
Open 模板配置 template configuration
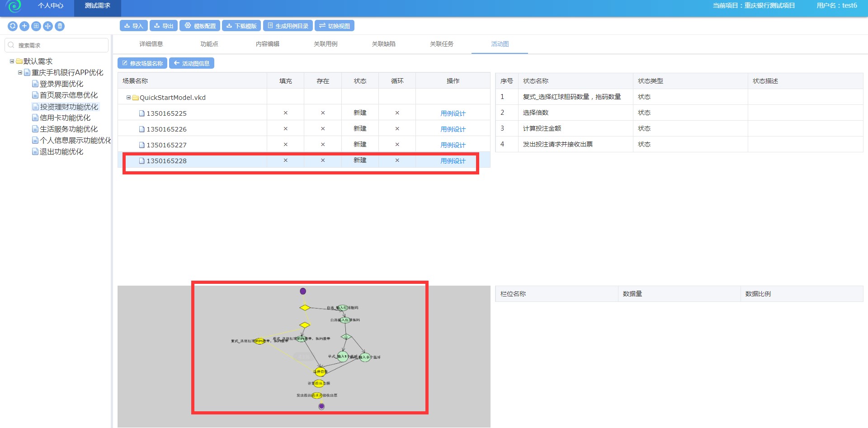[200, 26]
